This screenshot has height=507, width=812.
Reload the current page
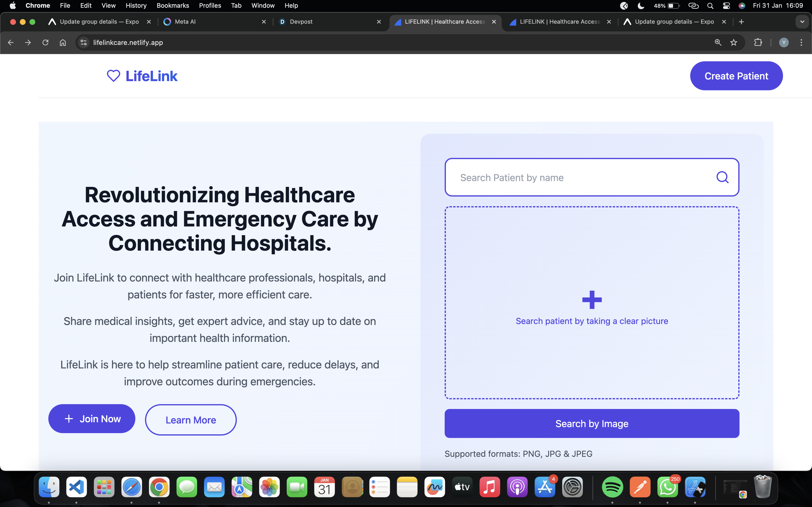(x=45, y=42)
